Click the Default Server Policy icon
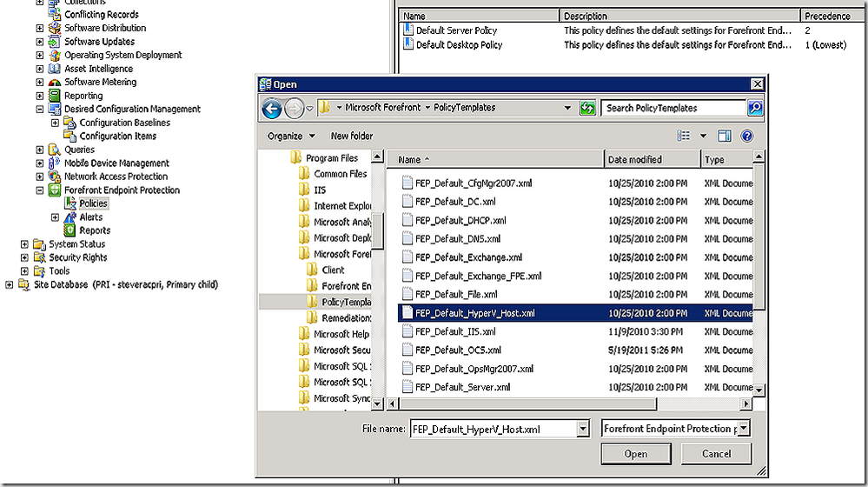Viewport: 868px width, 487px height. point(408,30)
